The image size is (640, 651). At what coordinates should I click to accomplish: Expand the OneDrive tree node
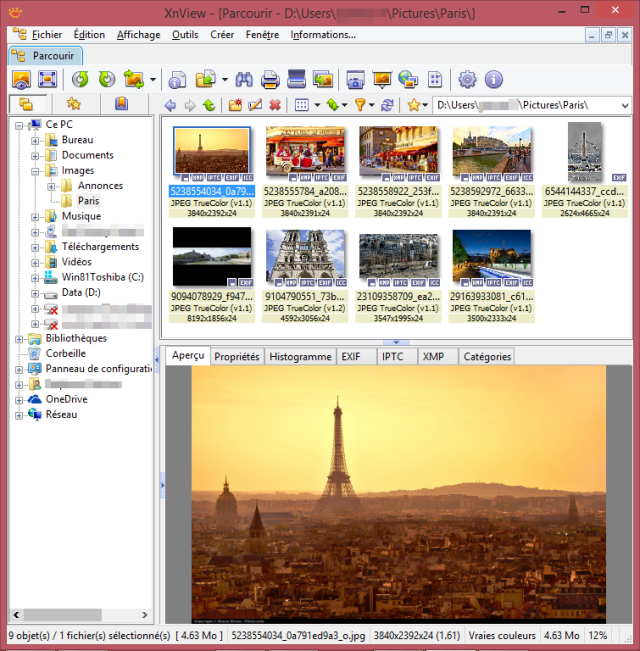(19, 400)
